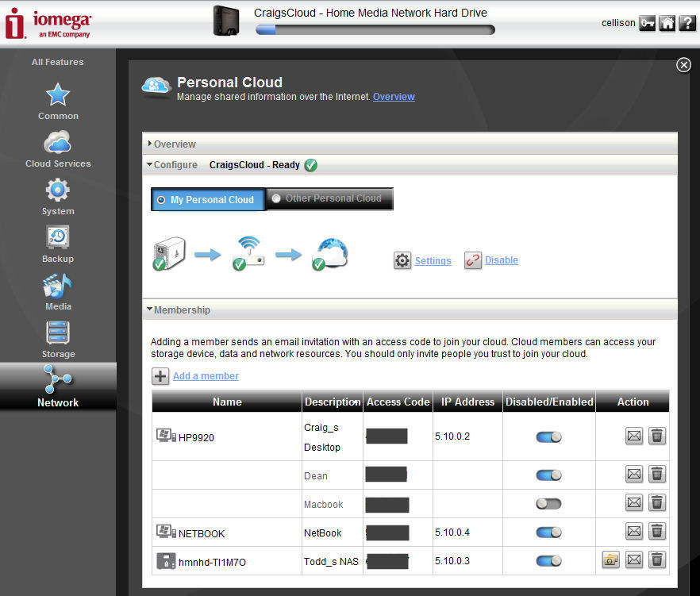Screen dimensions: 700x596
Task: Delete the NETBOOK member
Action: pos(657,531)
